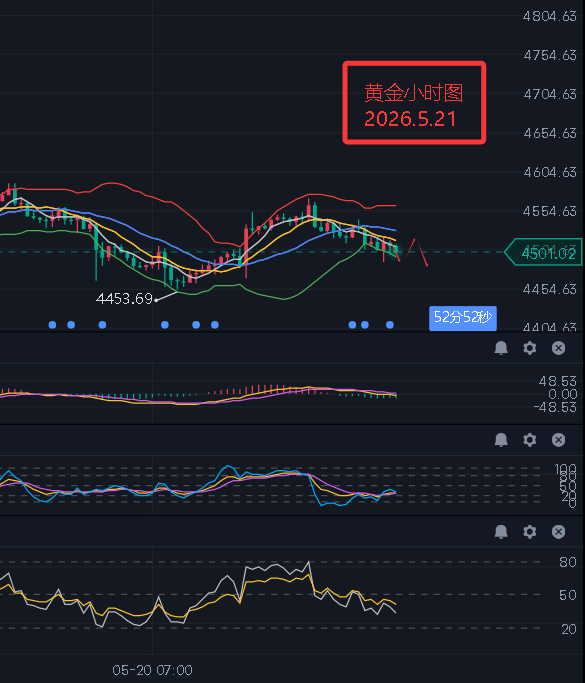Open settings gear on MACD indicator panel
Image resolution: width=585 pixels, height=683 pixels.
click(530, 348)
